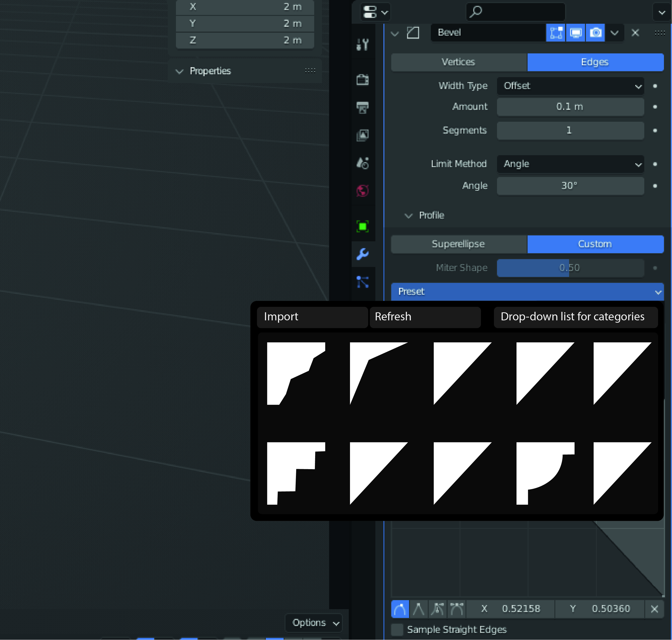Animate the Segments property dot
The image size is (672, 640).
(x=655, y=130)
